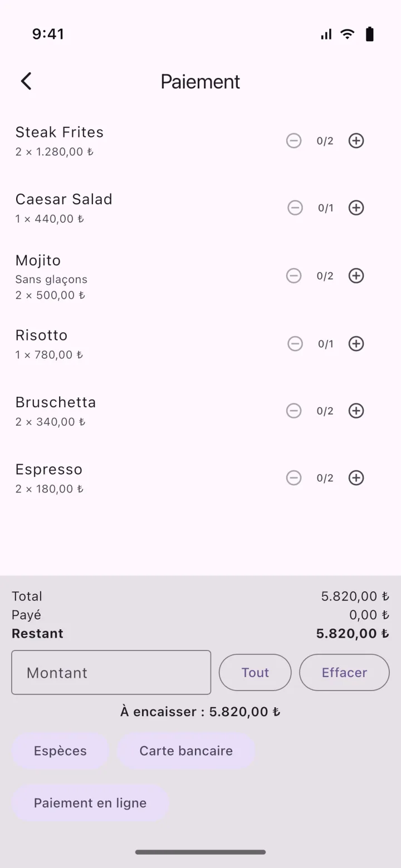The width and height of the screenshot is (401, 868).
Task: Add one Caesar Salad with plus icon
Action: coord(356,208)
